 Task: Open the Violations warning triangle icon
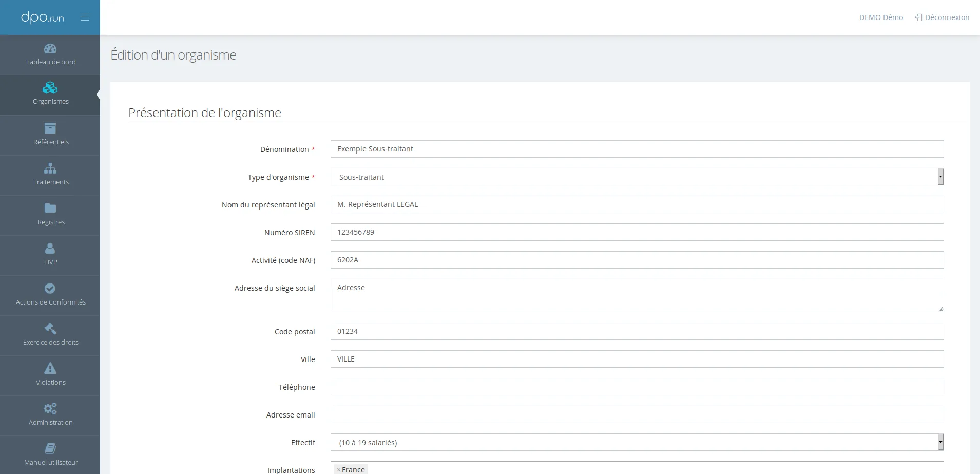pos(50,368)
